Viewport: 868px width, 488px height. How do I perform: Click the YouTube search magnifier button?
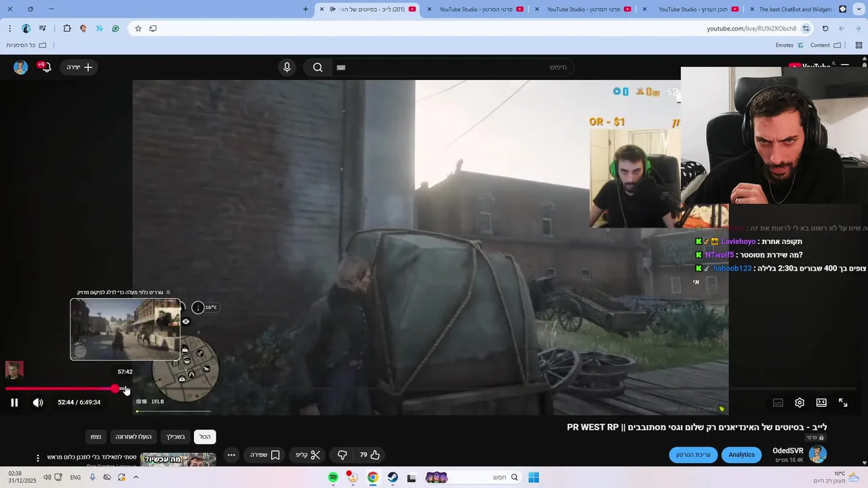(x=317, y=67)
